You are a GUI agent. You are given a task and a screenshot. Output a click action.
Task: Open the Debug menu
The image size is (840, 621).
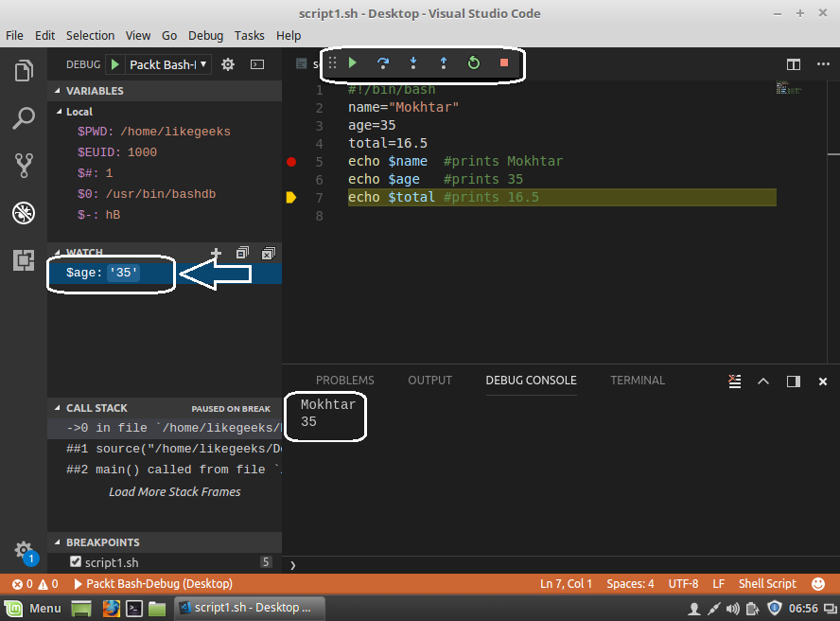[x=205, y=35]
